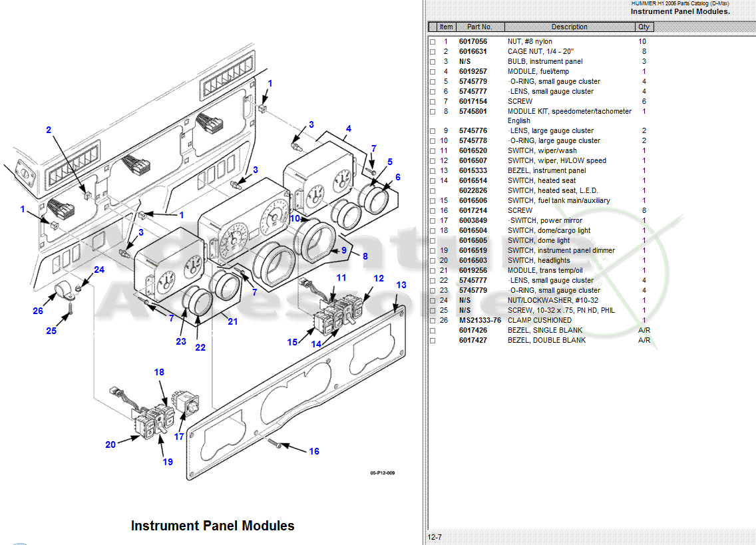
Task: Click callout 2 pointing to cage nut
Action: [48, 130]
